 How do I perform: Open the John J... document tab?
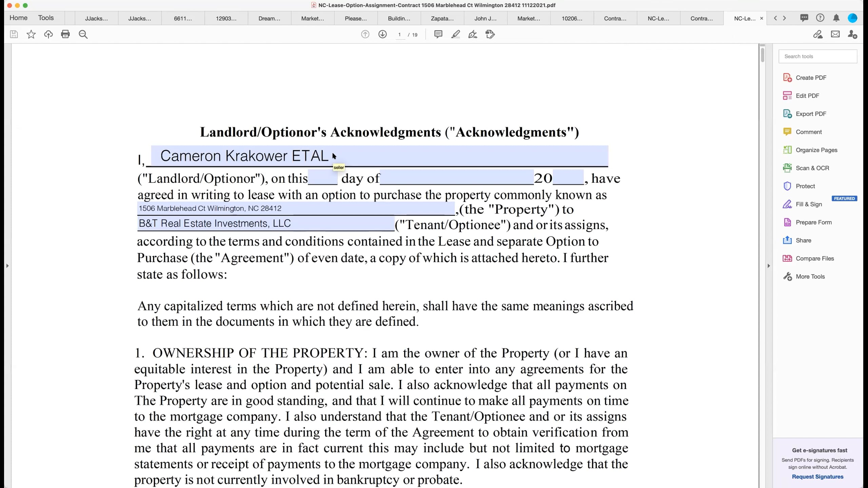point(485,18)
